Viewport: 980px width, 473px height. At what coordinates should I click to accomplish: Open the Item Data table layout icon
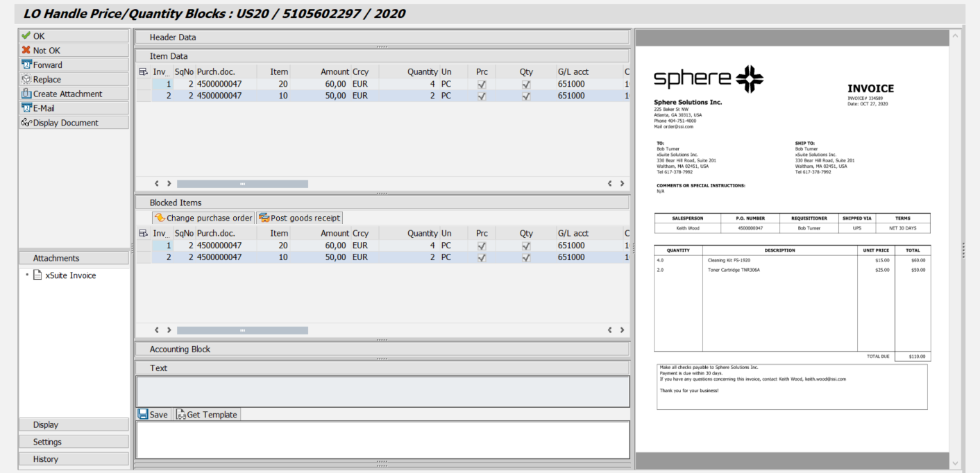click(144, 71)
